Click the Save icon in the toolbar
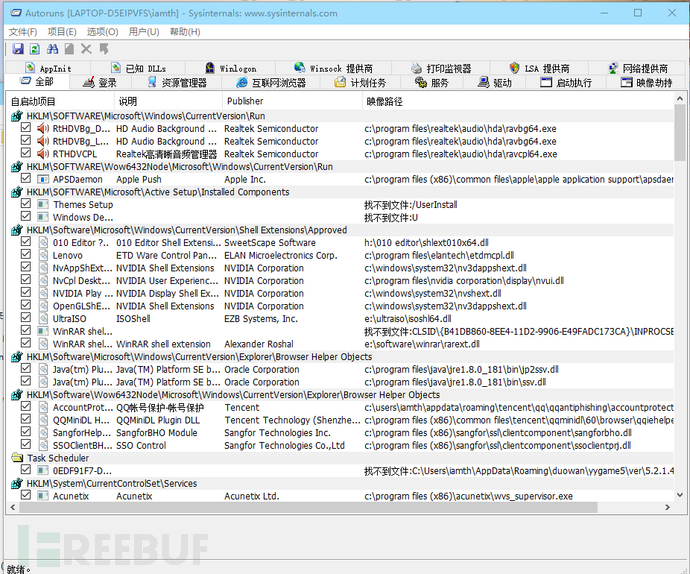The height and width of the screenshot is (574, 690). pos(18,49)
